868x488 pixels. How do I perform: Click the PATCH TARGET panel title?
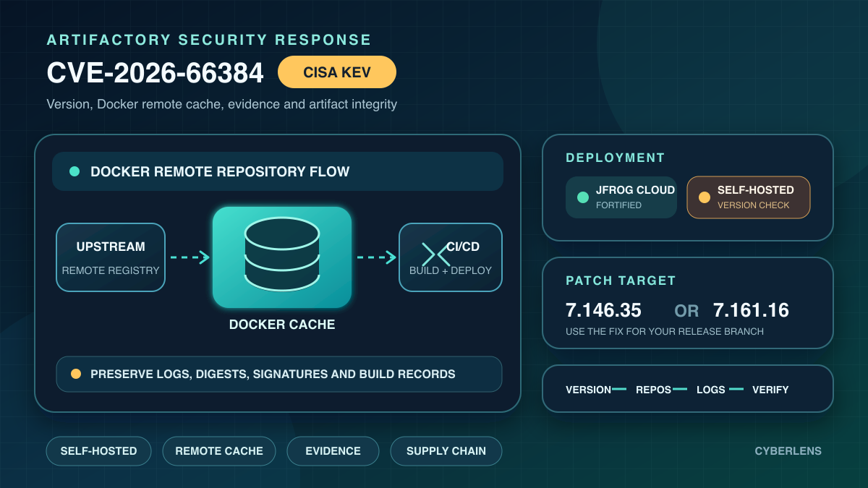621,281
